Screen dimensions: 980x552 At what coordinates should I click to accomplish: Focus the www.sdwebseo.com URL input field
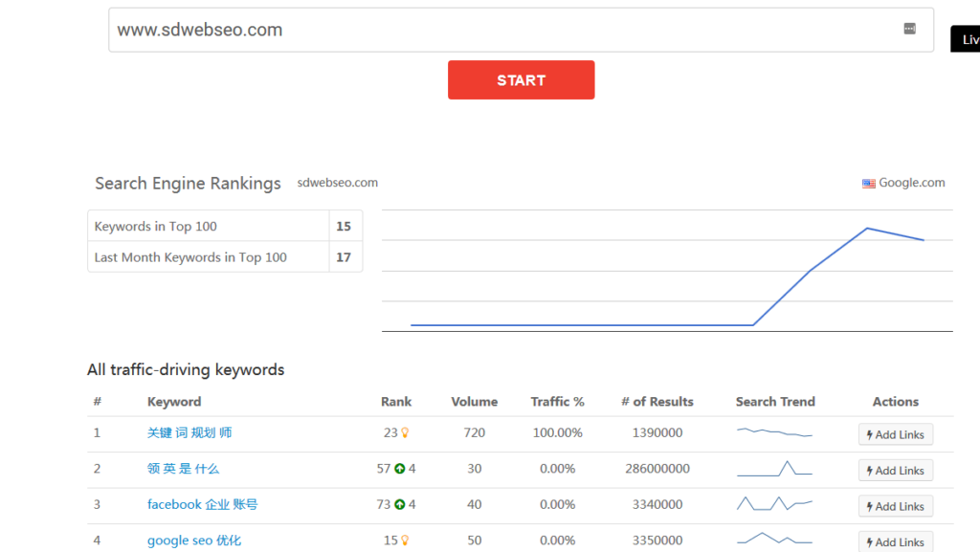pyautogui.click(x=498, y=30)
